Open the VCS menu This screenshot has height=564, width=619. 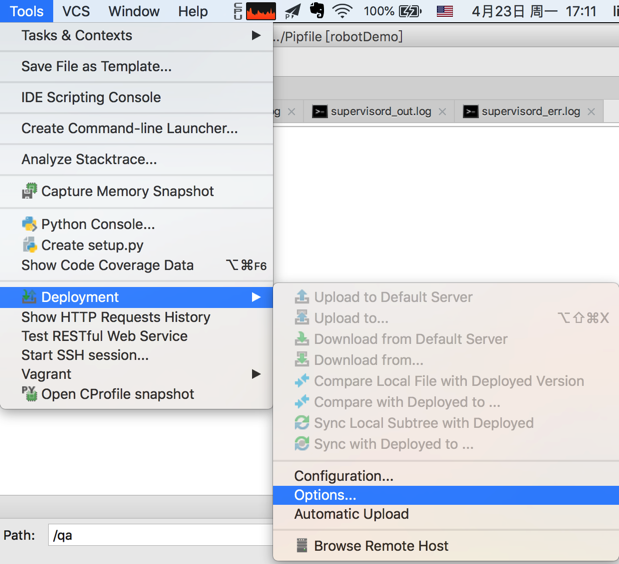[76, 11]
